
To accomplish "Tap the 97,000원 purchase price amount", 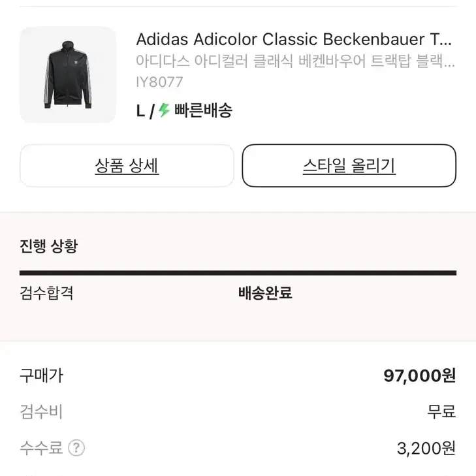I will point(420,376).
